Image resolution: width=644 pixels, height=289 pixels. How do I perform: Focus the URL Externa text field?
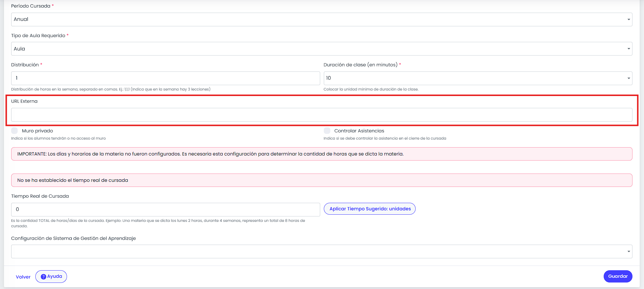pos(322,115)
